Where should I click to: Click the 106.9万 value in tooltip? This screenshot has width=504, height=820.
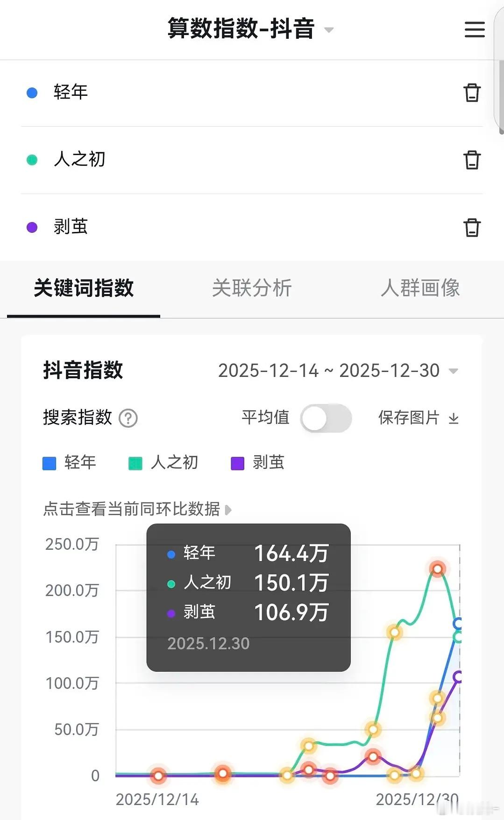point(291,612)
